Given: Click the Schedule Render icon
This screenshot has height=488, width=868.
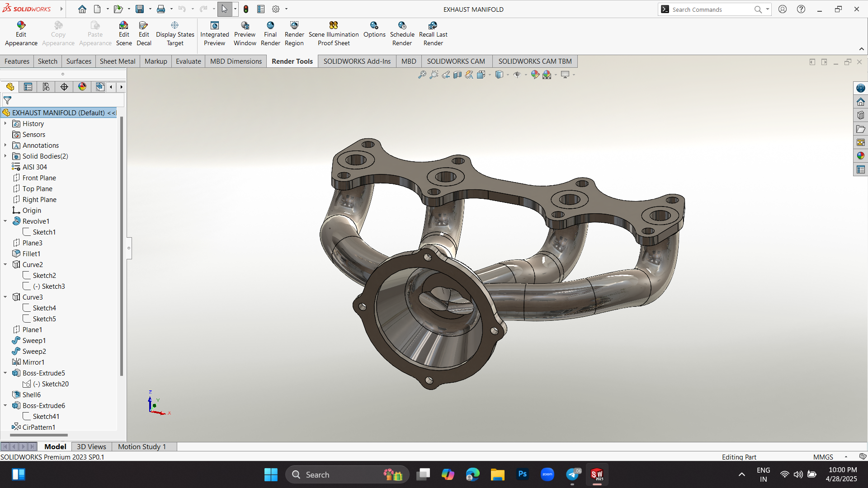Looking at the screenshot, I should point(402,25).
